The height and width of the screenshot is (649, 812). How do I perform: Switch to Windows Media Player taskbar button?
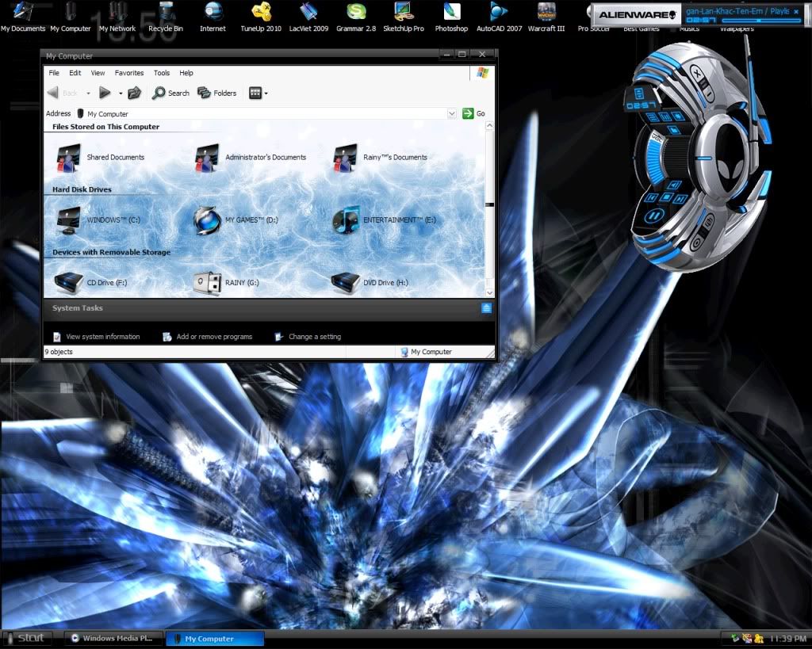(x=113, y=638)
